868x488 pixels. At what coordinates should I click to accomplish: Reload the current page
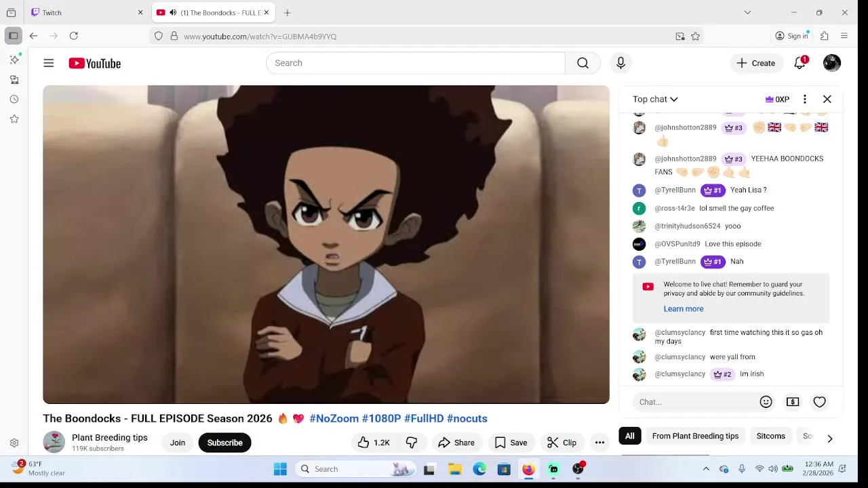point(74,36)
